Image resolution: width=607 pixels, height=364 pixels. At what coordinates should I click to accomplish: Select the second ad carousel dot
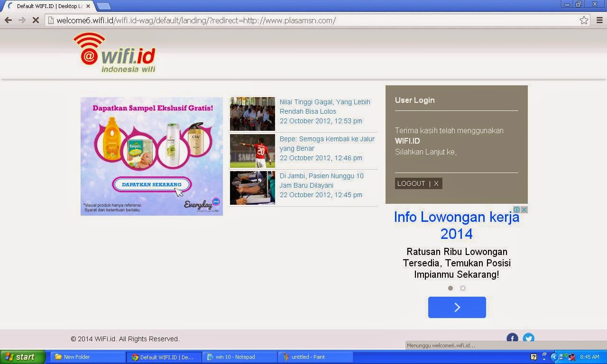pyautogui.click(x=463, y=288)
